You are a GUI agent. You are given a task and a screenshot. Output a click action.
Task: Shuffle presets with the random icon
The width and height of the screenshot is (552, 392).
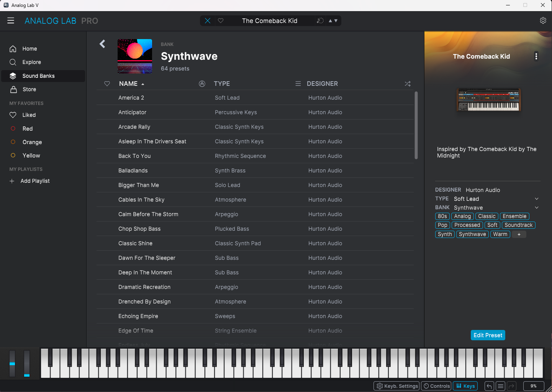tap(408, 84)
